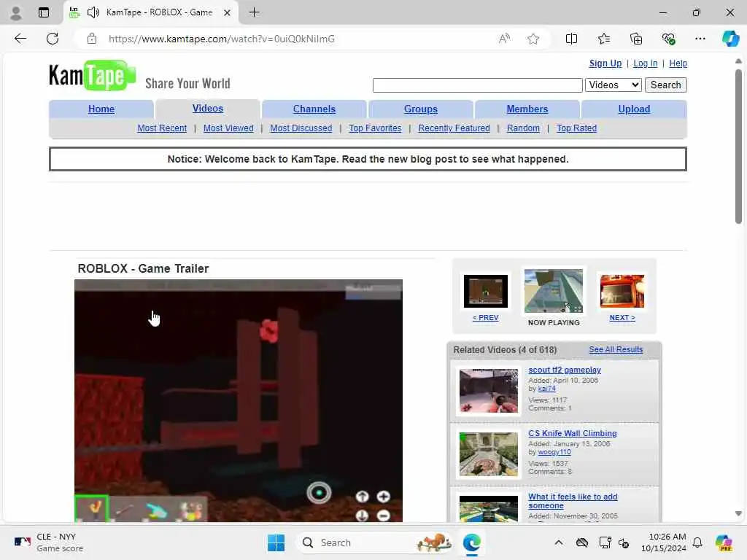
Task: Switch to the Home tab
Action: [x=101, y=109]
